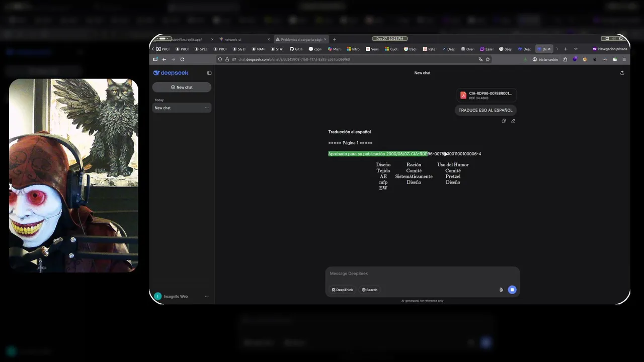
Task: Close the 'Problemas al cargar la página' tab
Action: (x=325, y=39)
